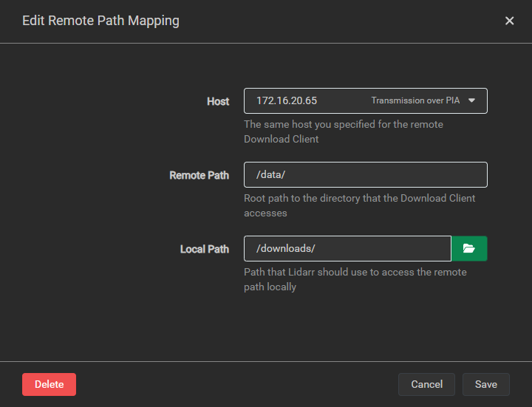Screen dimensions: 532x407
Task: Click the Transmission over PIA hint text
Action: 415,100
